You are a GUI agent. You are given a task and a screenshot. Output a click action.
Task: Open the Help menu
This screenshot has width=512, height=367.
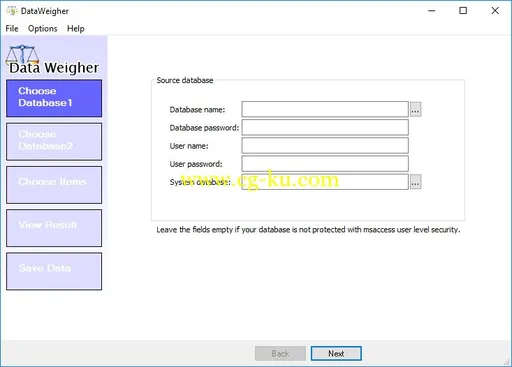click(x=76, y=29)
